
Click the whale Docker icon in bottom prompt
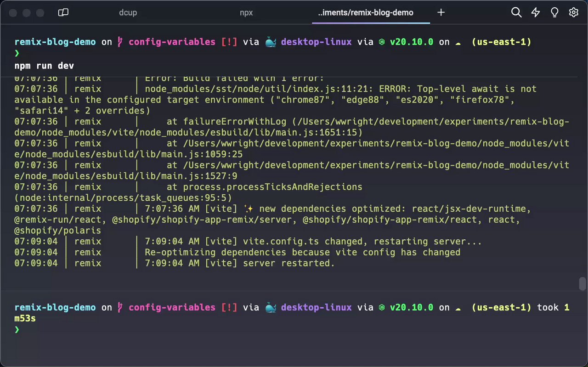tap(271, 307)
